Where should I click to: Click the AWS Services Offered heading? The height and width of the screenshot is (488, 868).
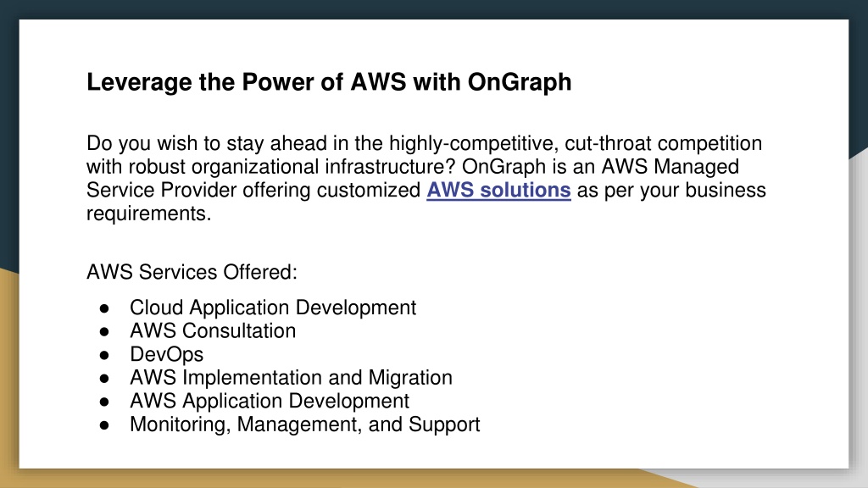(x=192, y=272)
